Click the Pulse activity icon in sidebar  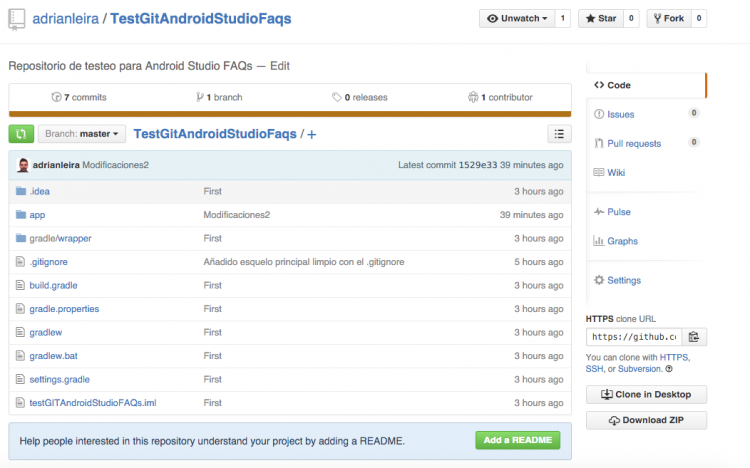tap(599, 212)
